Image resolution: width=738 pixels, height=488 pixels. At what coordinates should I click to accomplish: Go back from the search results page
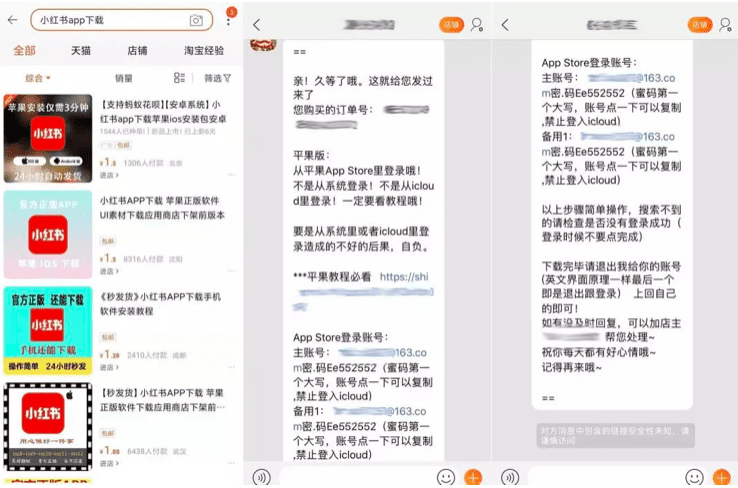pos(13,20)
